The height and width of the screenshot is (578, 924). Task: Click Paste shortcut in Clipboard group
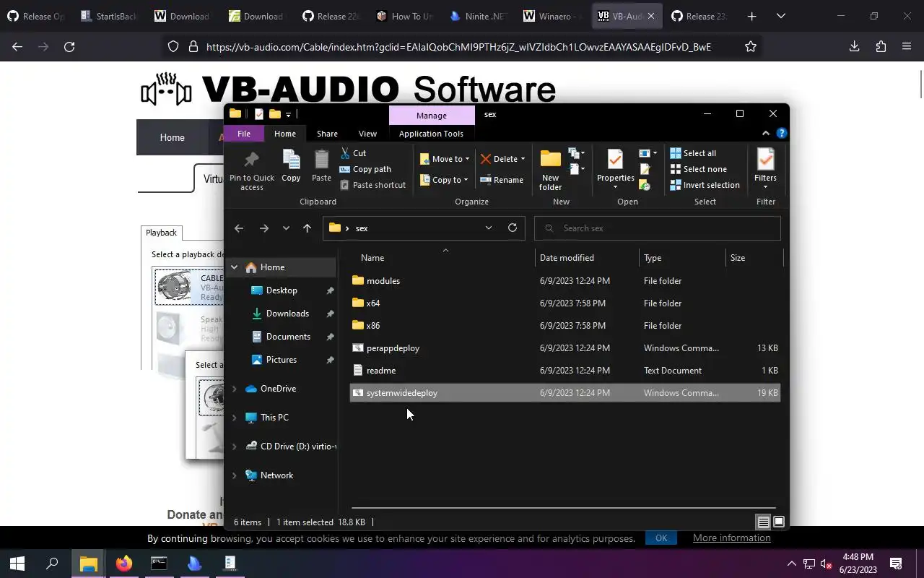coord(372,185)
